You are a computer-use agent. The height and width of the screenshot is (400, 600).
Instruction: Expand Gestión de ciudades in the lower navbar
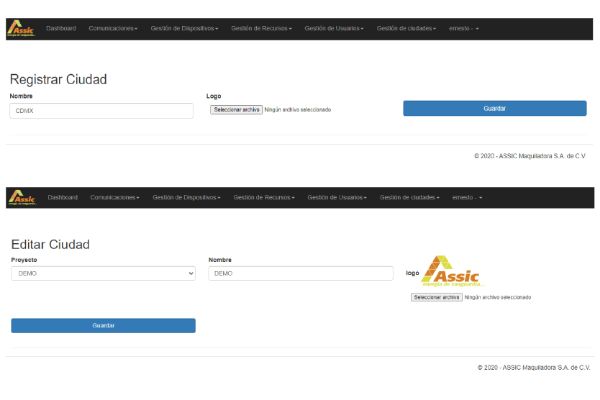click(409, 197)
